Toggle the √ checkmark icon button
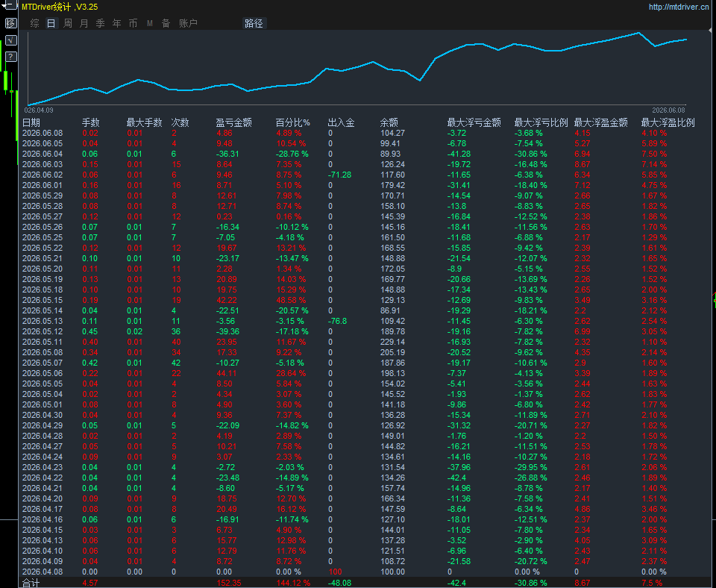The image size is (716, 588). pyautogui.click(x=10, y=40)
